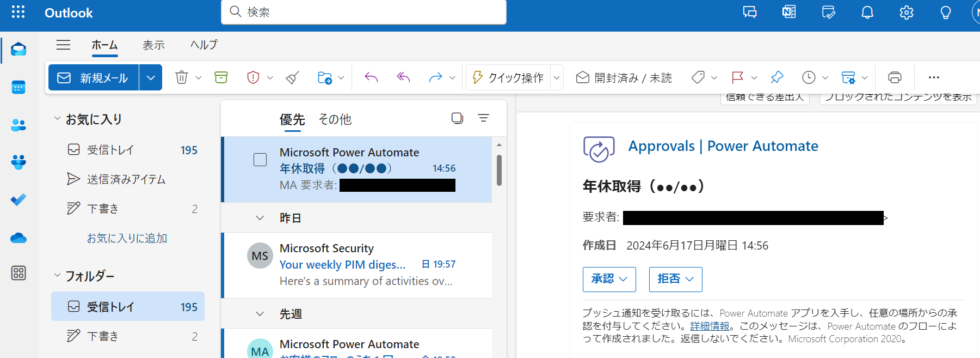Open My Day icon in header
This screenshot has height=358, width=980.
click(828, 12)
